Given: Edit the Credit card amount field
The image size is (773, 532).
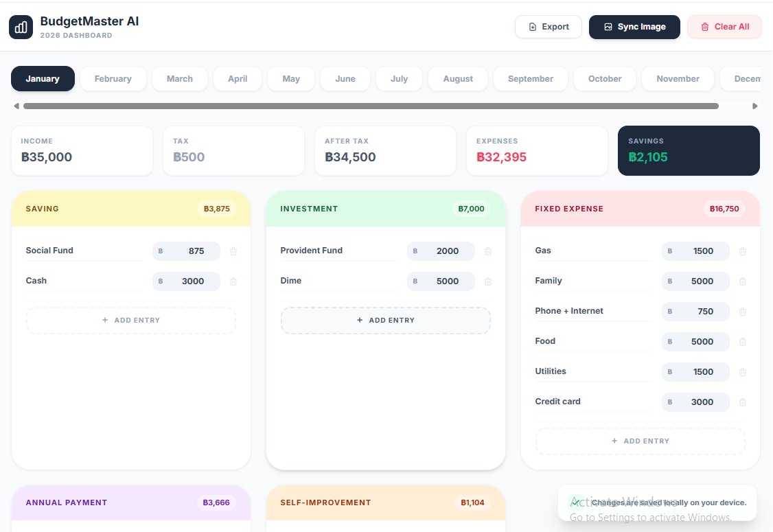Looking at the screenshot, I should pos(695,402).
